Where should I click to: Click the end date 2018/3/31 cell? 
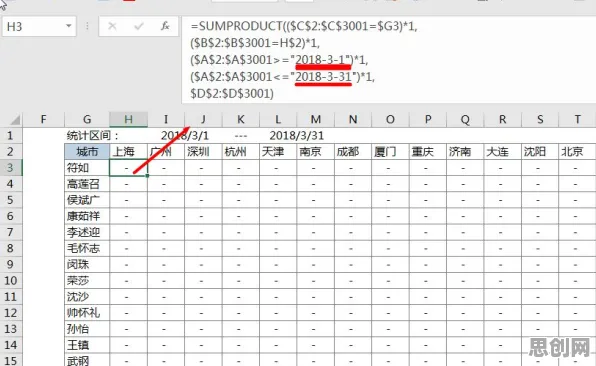[x=296, y=136]
